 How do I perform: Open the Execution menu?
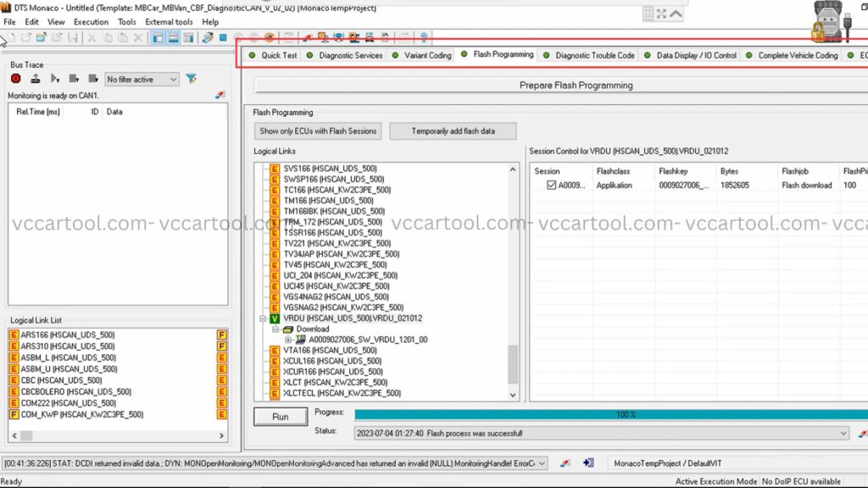[91, 22]
